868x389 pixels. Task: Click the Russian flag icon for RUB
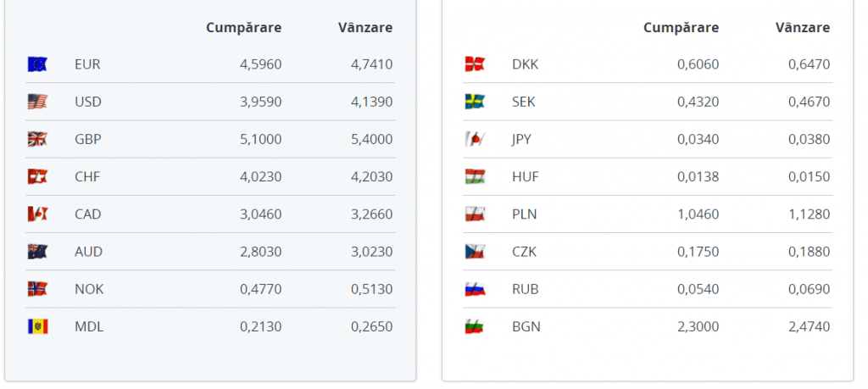point(475,289)
